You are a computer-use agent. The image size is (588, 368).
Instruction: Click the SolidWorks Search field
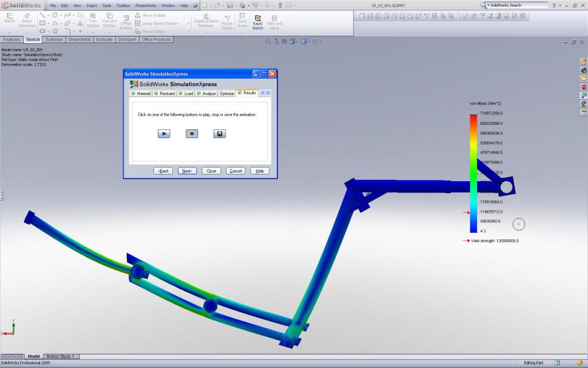click(517, 5)
